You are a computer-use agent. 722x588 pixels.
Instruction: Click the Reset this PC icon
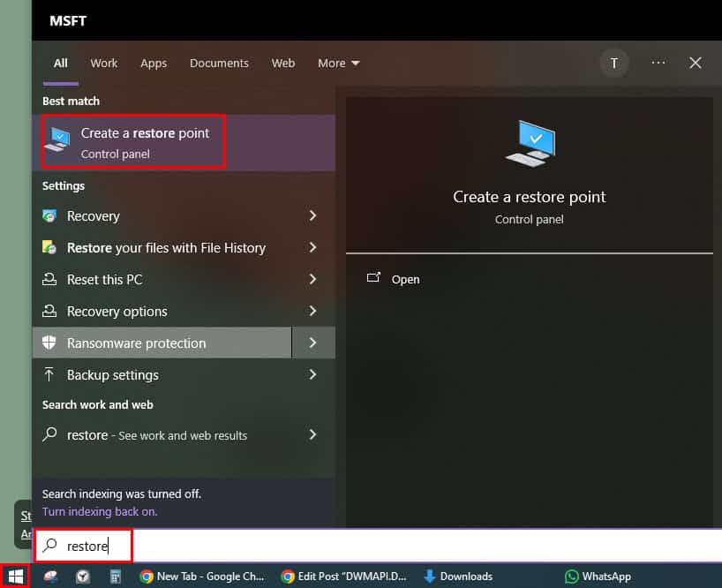(x=49, y=279)
